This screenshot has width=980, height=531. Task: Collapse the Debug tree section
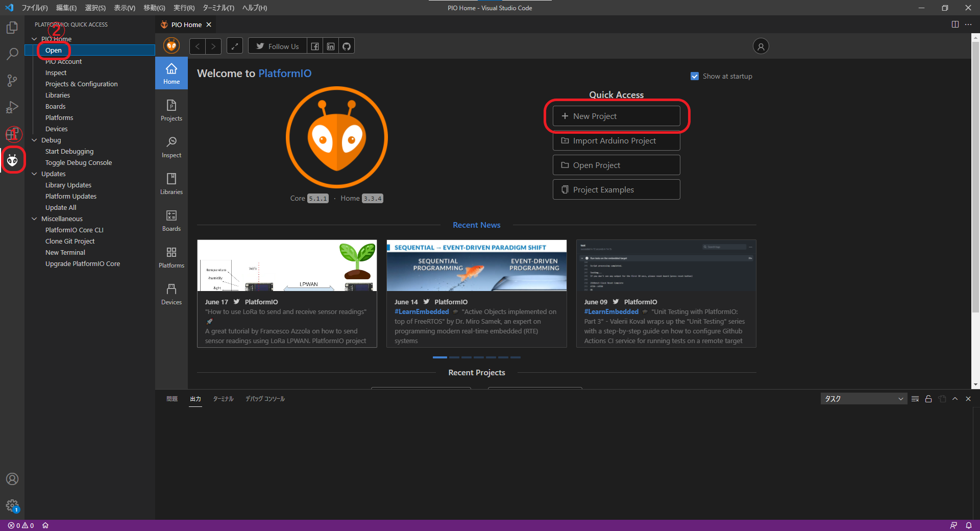35,140
